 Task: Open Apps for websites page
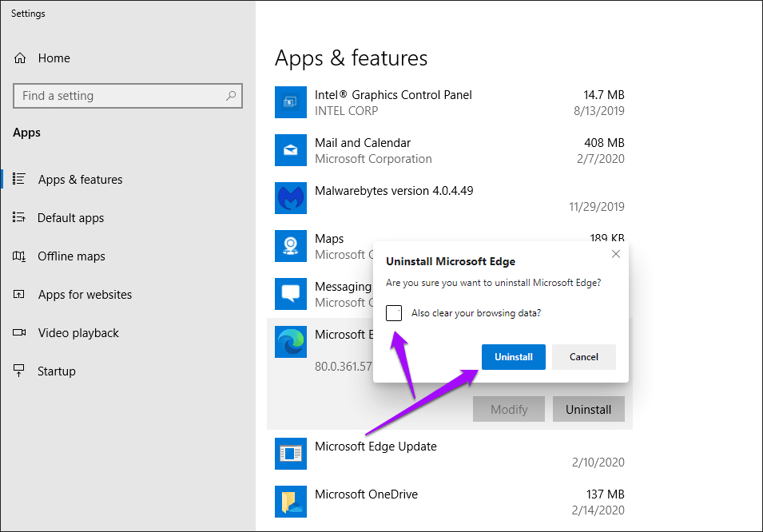(85, 295)
